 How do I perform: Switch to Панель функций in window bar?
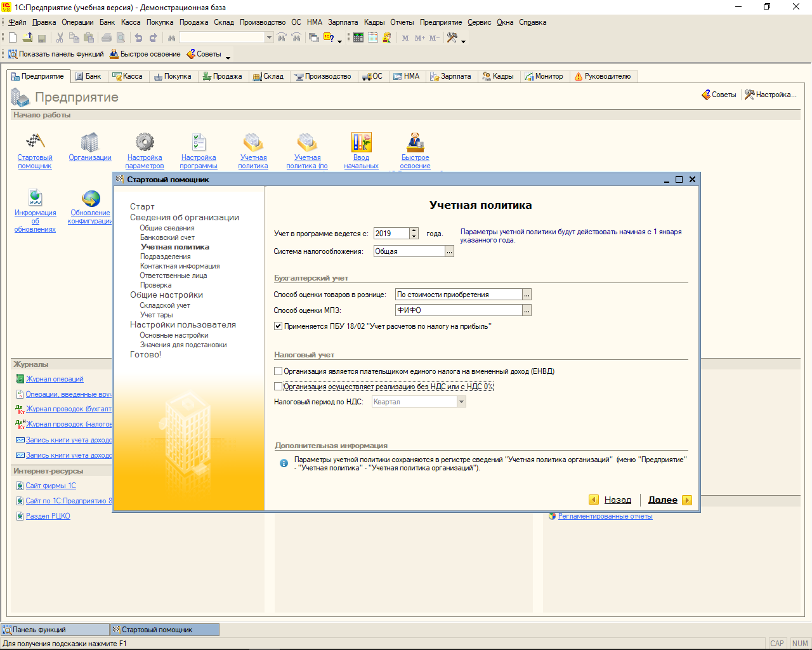pyautogui.click(x=55, y=630)
